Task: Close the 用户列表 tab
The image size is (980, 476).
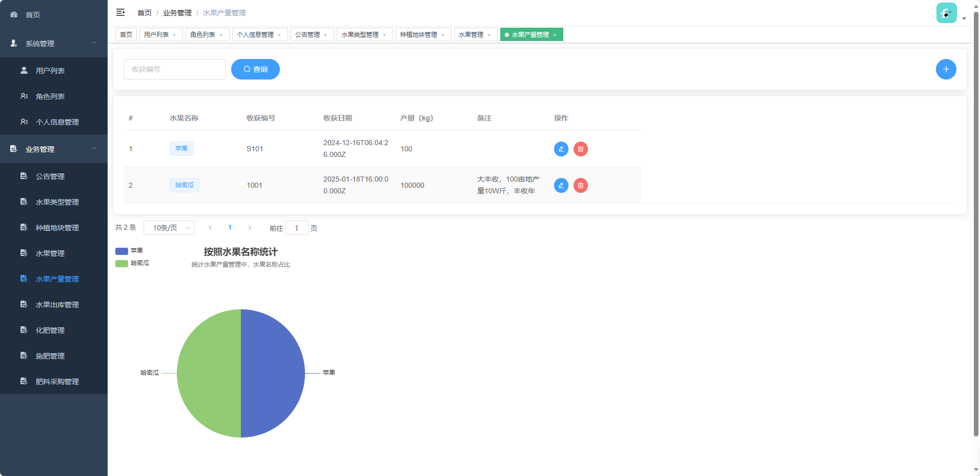Action: 174,35
